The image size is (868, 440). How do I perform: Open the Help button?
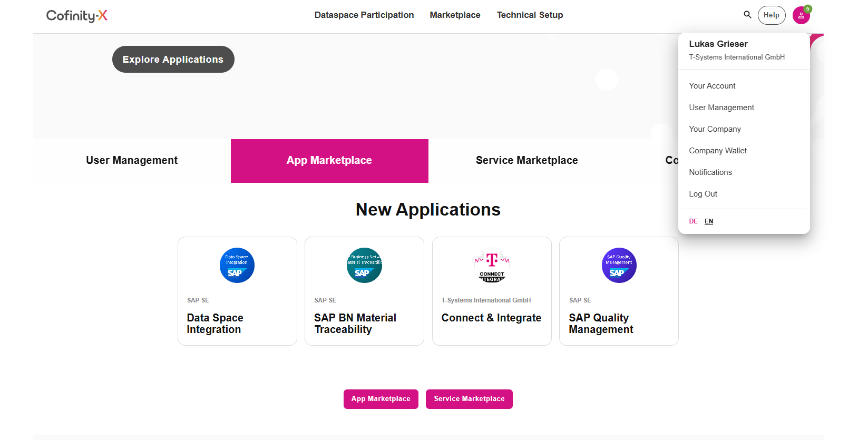[772, 15]
